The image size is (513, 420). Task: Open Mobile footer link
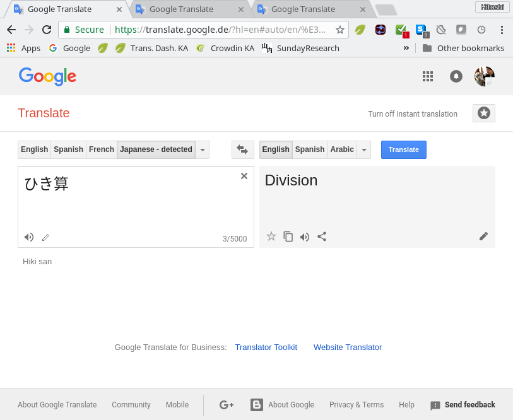coord(177,405)
